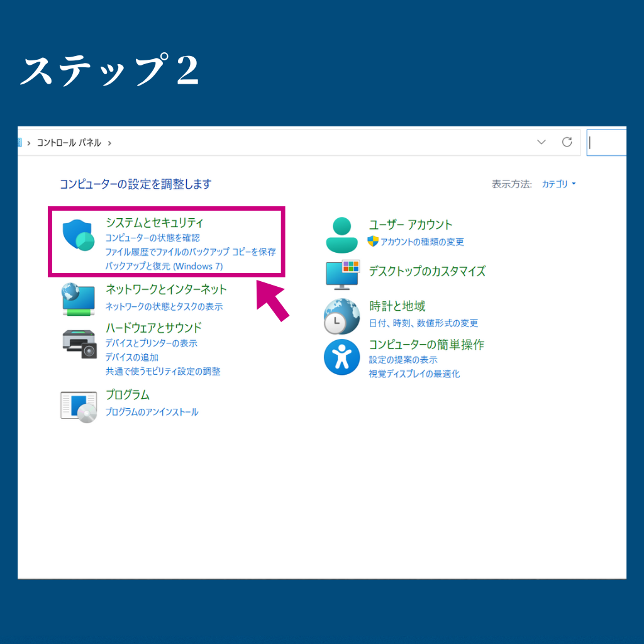Open ネットワークとインターネット category
The width and height of the screenshot is (644, 644).
[166, 289]
